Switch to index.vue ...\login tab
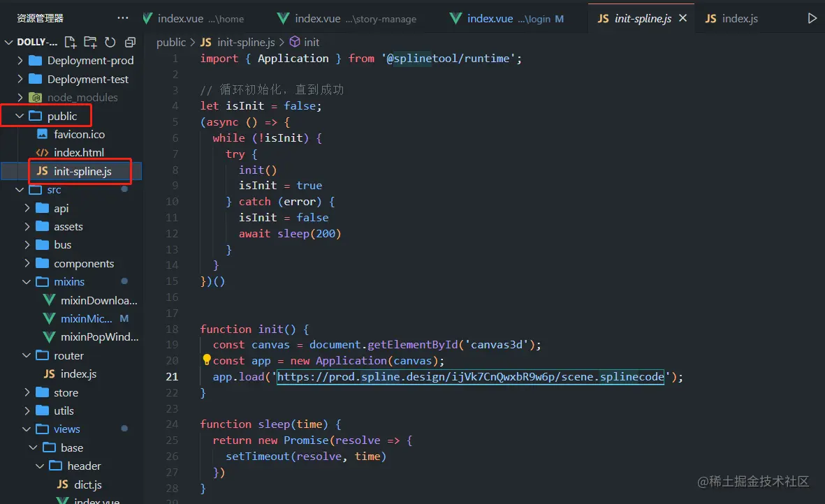825x504 pixels. (x=508, y=18)
